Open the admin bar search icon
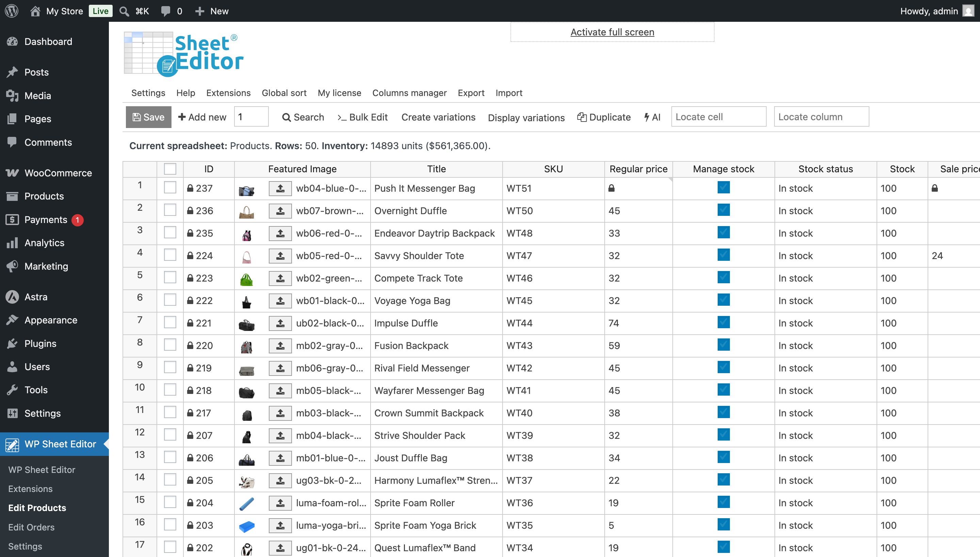The width and height of the screenshot is (980, 557). 124,11
